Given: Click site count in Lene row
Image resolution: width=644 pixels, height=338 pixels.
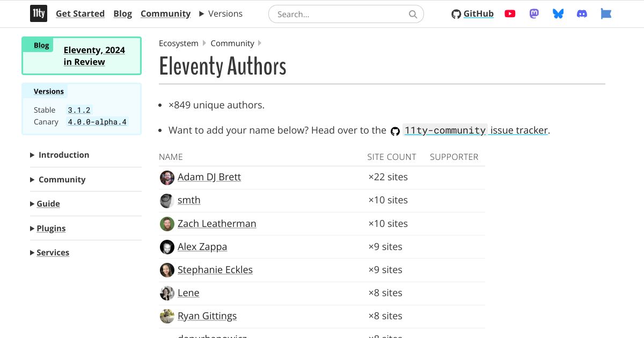Looking at the screenshot, I should point(385,293).
